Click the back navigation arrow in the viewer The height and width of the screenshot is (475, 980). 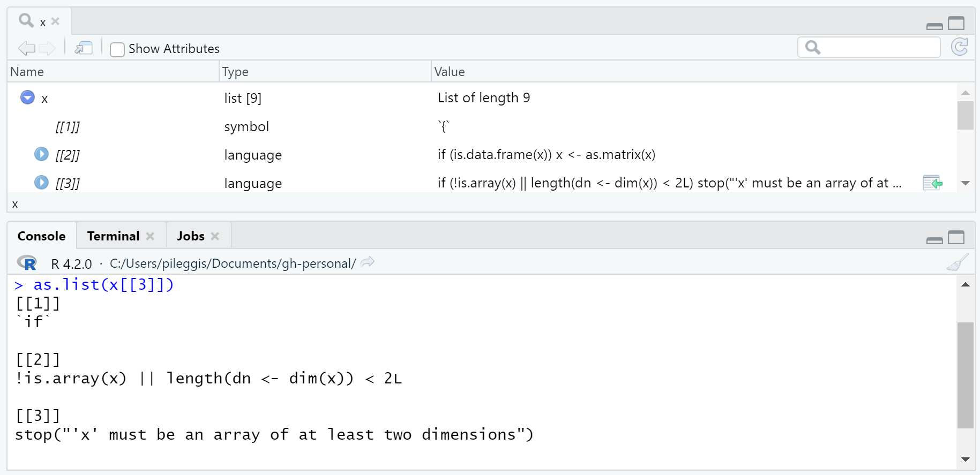click(x=26, y=48)
